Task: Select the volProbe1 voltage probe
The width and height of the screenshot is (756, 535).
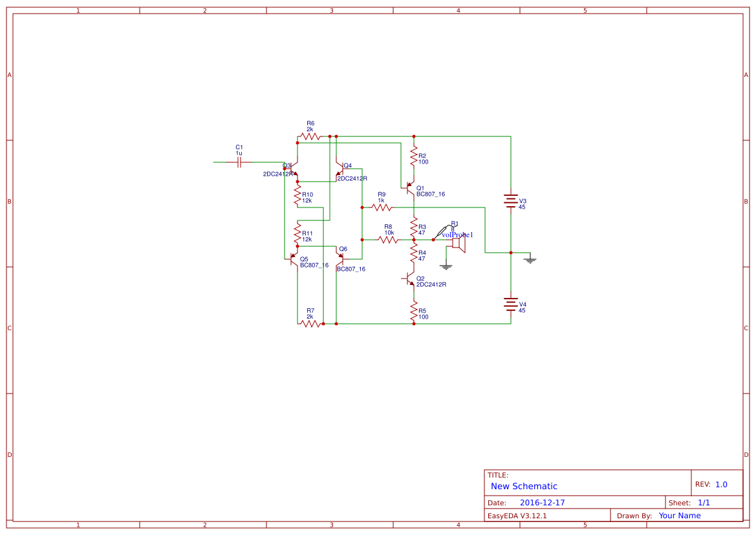Action: [446, 232]
